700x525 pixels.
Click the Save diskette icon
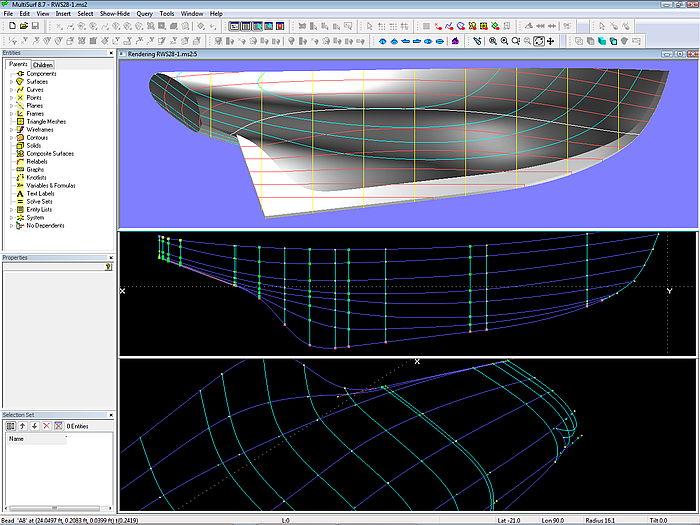point(34,26)
